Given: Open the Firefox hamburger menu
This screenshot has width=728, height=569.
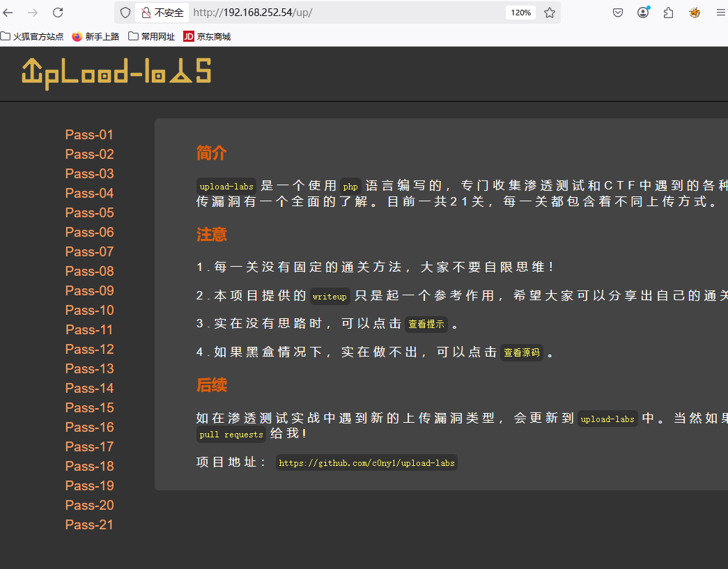Looking at the screenshot, I should (720, 12).
